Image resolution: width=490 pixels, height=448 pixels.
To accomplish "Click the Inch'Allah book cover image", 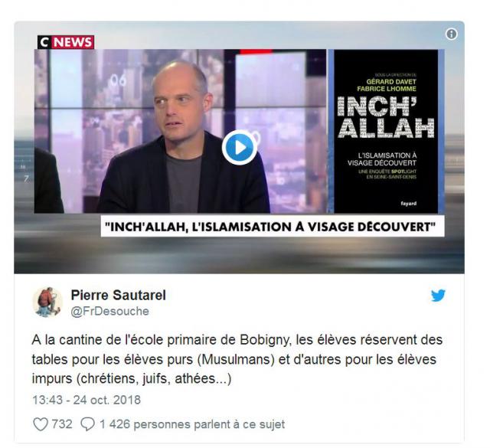I will [x=386, y=131].
